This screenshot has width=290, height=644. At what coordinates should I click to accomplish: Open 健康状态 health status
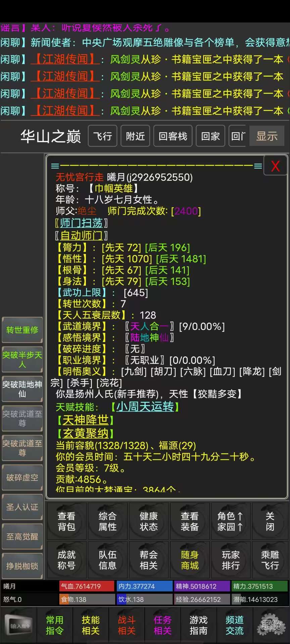[x=148, y=521]
